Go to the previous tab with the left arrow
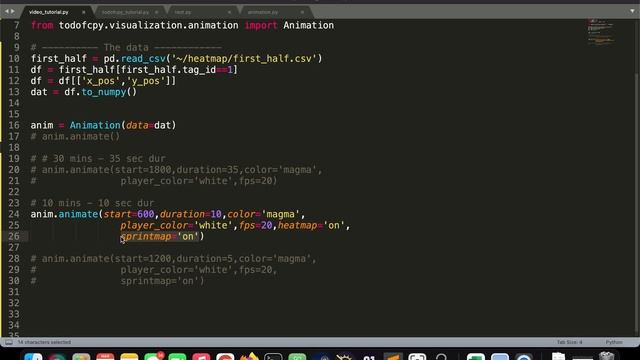Viewport: 640px width, 360px height. tap(6, 11)
